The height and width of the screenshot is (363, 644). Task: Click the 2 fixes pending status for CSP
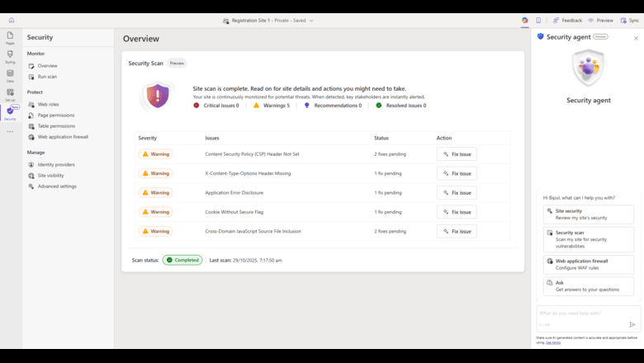click(391, 154)
